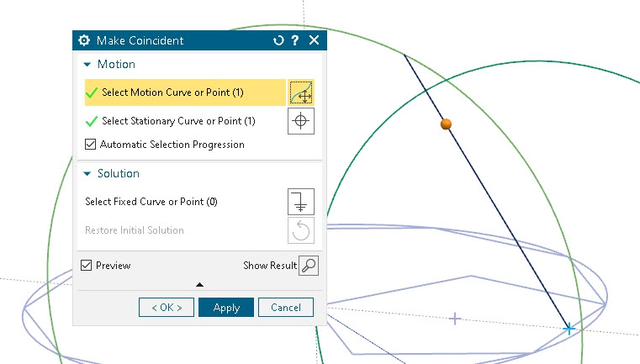The height and width of the screenshot is (364, 640).
Task: Select the orange point on the dark line
Action: coord(447,124)
